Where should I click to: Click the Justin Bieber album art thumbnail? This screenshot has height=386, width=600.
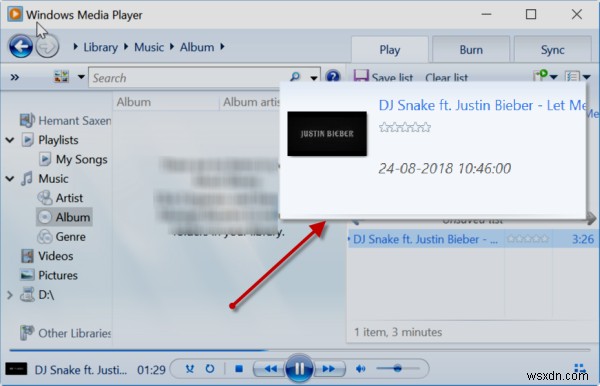click(x=327, y=134)
